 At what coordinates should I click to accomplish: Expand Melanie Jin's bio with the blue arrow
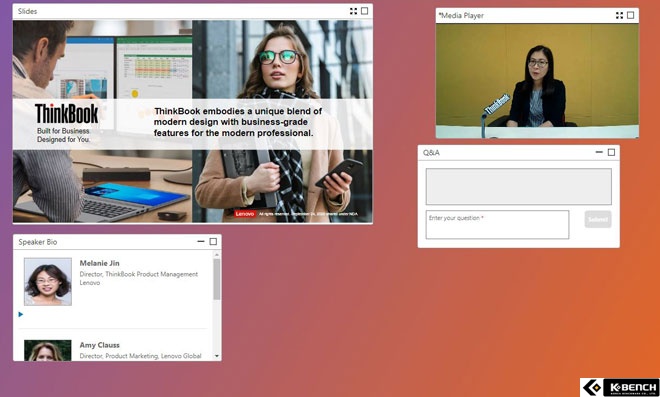pyautogui.click(x=21, y=314)
